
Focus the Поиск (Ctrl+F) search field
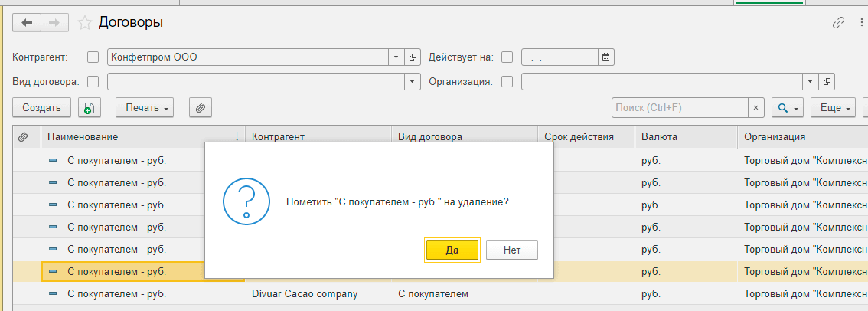click(x=680, y=107)
